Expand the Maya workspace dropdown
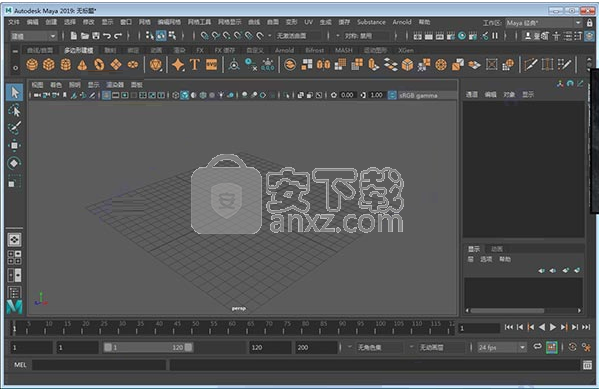Image resolution: width=599 pixels, height=391 pixels. 544,23
